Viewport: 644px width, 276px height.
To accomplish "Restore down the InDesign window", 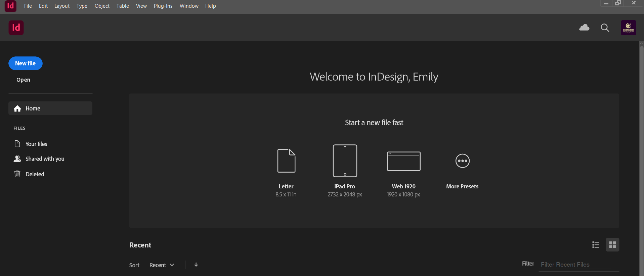I will [618, 3].
